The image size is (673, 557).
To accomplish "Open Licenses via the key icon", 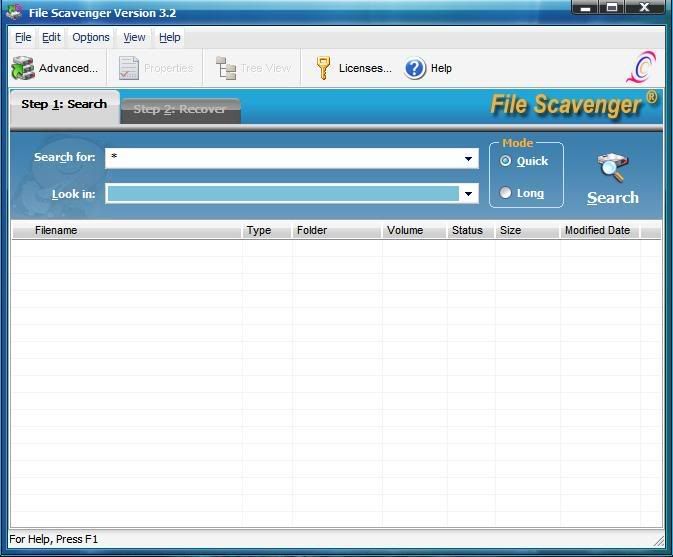I will 323,68.
